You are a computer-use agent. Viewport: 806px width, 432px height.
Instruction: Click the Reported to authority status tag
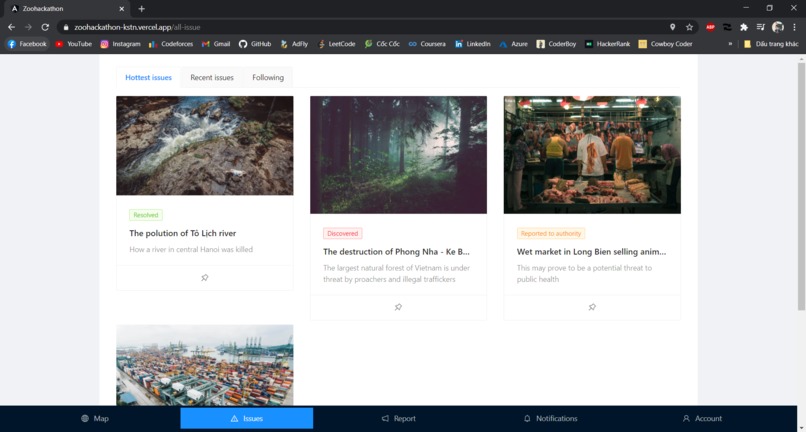tap(551, 233)
